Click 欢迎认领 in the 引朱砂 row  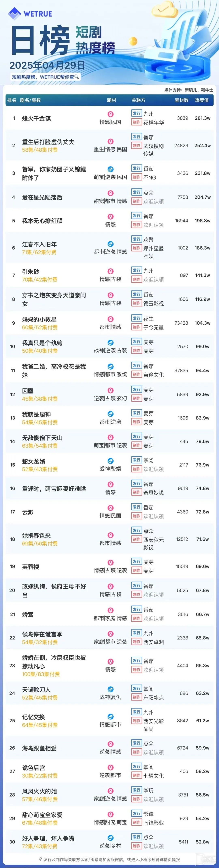[x=153, y=279]
